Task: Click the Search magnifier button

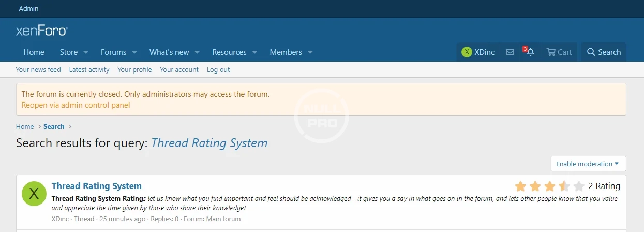Action: point(603,52)
